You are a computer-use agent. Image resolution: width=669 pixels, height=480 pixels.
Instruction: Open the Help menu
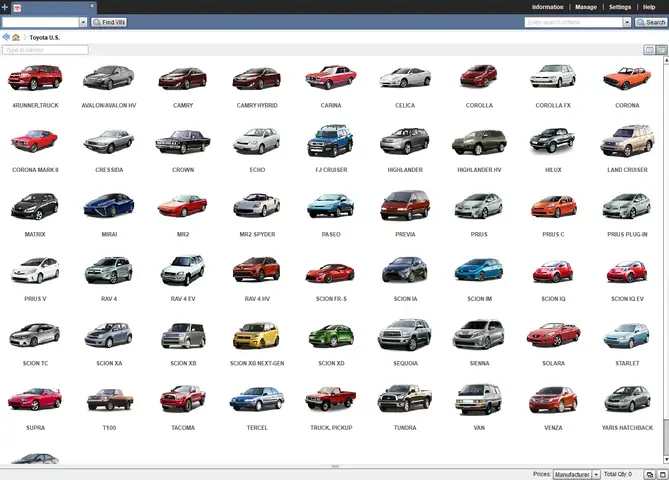[649, 7]
